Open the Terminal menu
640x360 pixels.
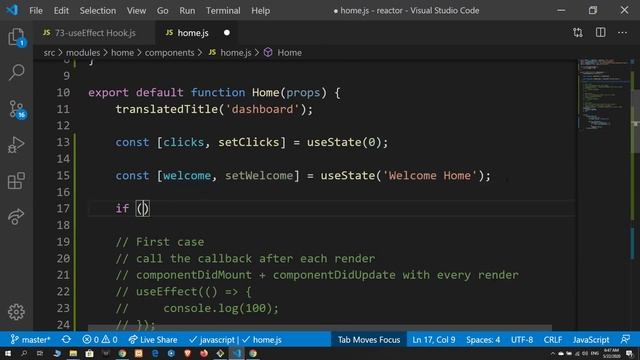click(x=223, y=11)
